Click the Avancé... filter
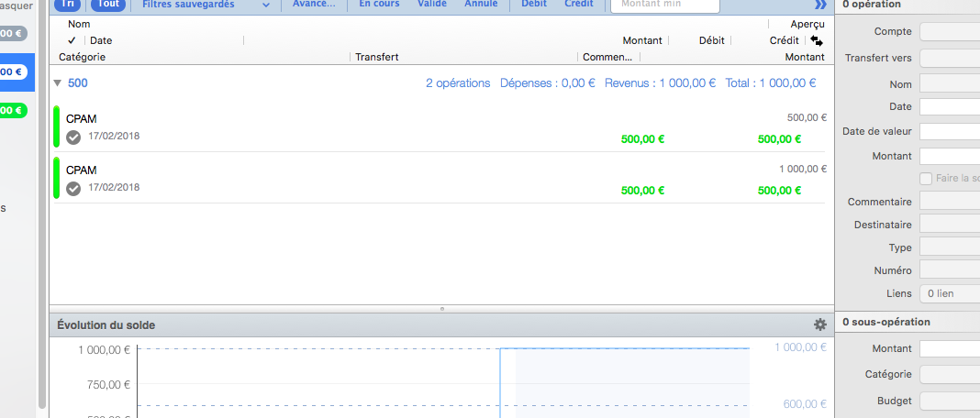This screenshot has width=980, height=418. [x=314, y=4]
